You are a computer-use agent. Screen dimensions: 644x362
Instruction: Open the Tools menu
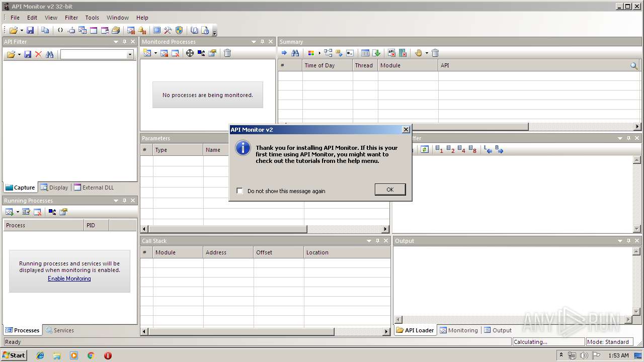92,18
